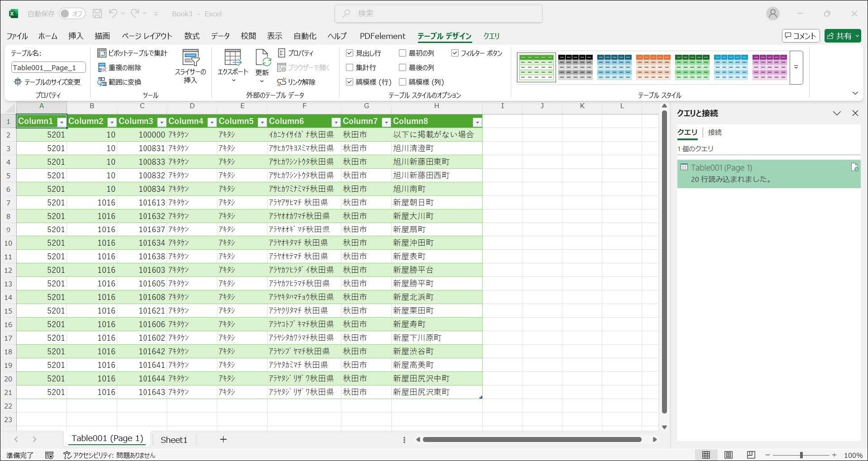Click 重複の削除 remove duplicates icon

(102, 68)
